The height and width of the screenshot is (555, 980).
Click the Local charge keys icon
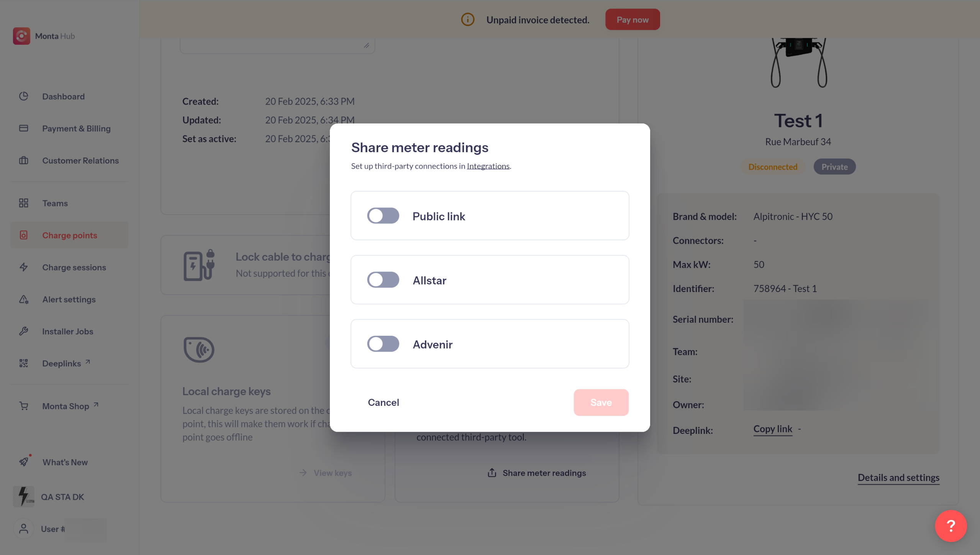tap(199, 350)
